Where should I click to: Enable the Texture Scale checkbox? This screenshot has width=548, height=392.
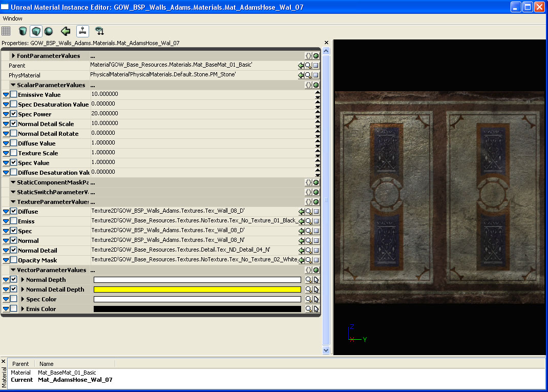click(x=14, y=153)
